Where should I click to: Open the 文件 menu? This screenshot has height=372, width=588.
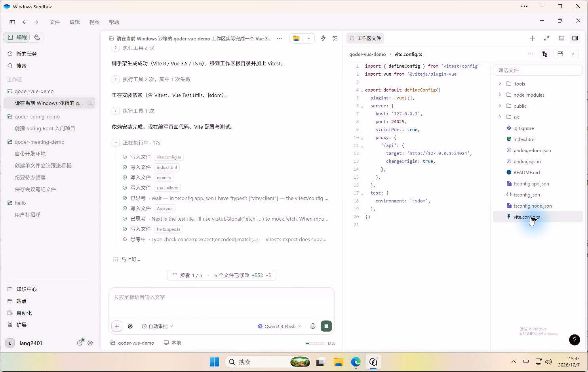(x=55, y=22)
